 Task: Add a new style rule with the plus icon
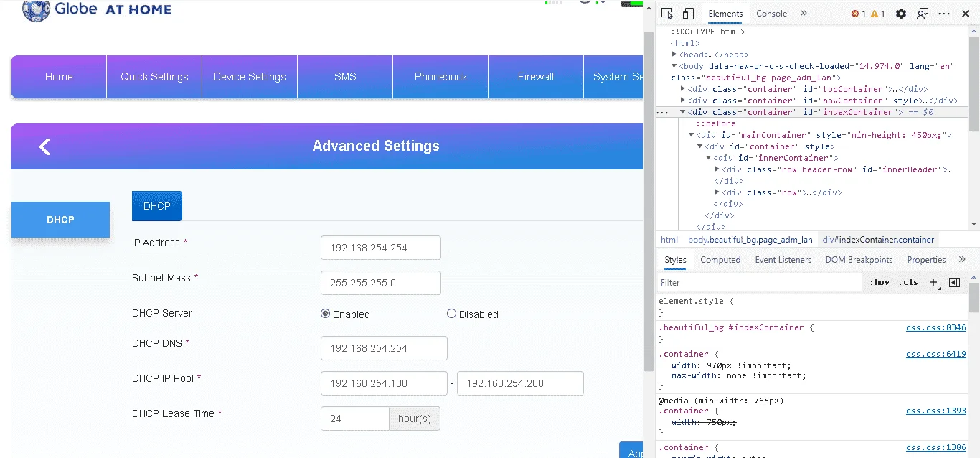click(933, 282)
